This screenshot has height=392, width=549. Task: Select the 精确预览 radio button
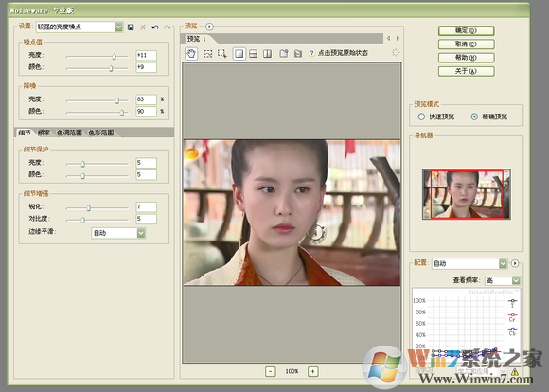click(x=474, y=116)
